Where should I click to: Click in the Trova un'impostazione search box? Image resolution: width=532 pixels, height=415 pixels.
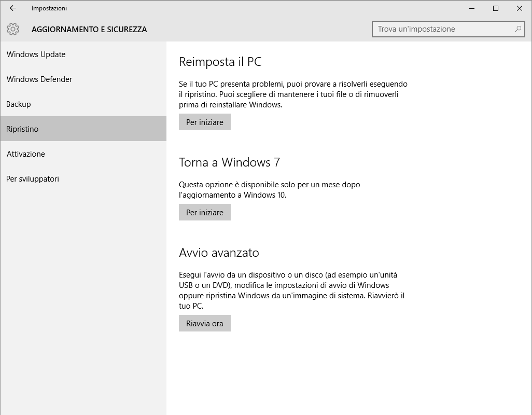click(448, 29)
